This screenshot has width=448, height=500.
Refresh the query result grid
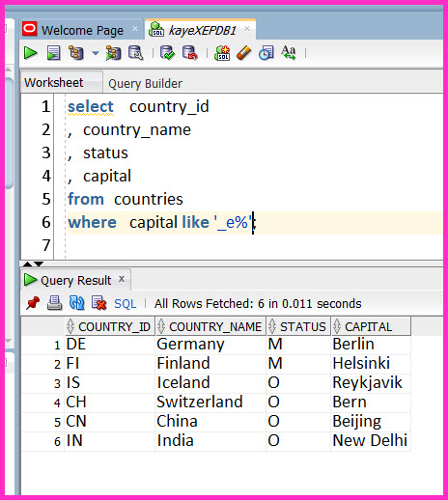[77, 303]
